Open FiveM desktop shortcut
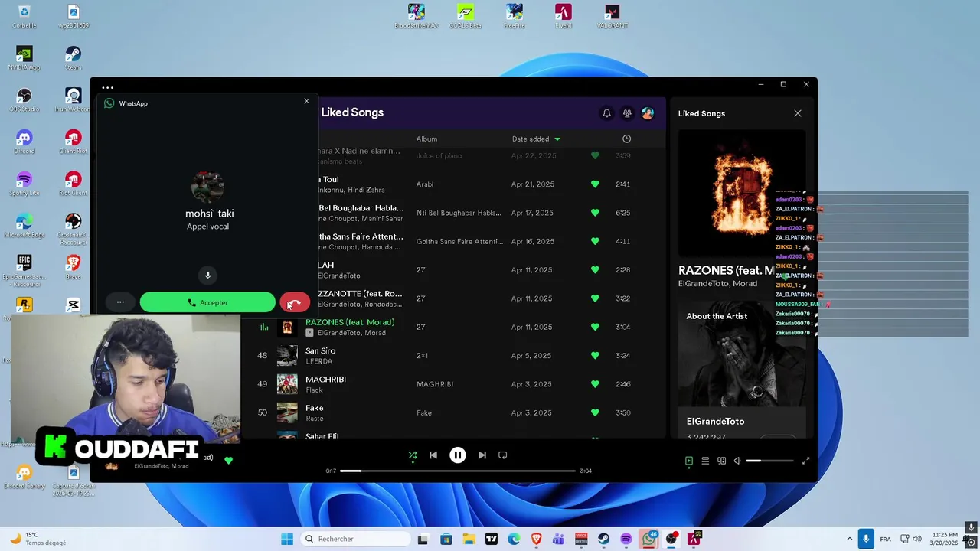The width and height of the screenshot is (980, 551). point(563,16)
